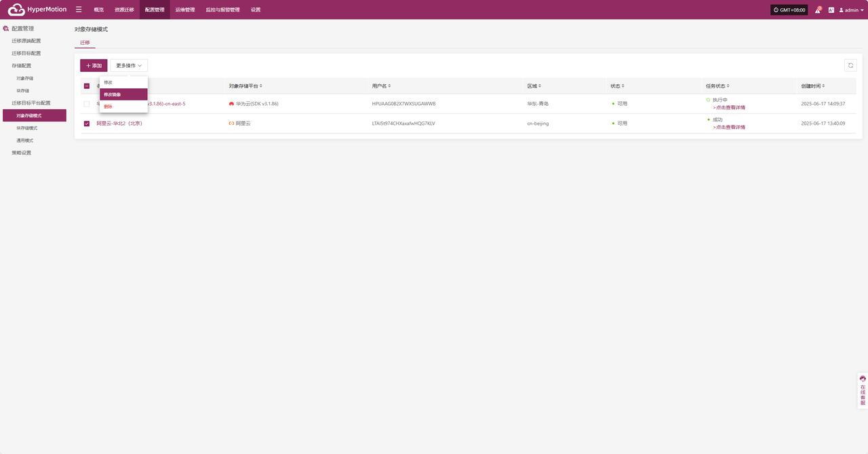
Task: Choose 修改镜像 from the dropdown menu
Action: [x=123, y=94]
